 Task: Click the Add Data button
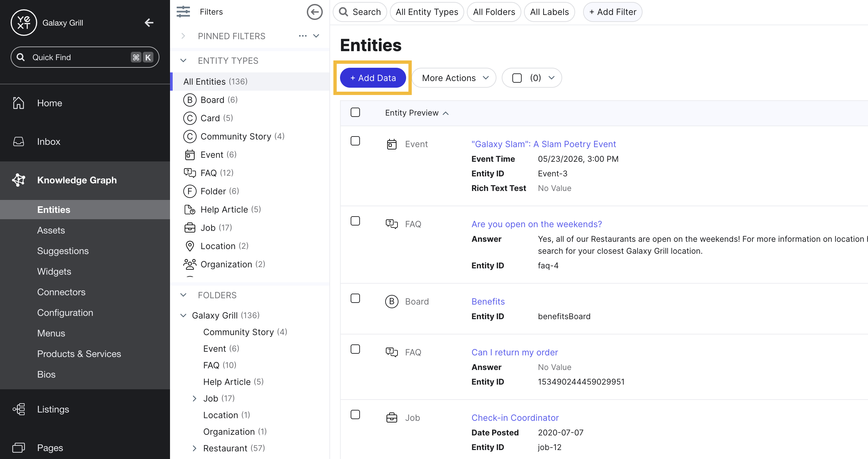pos(372,77)
